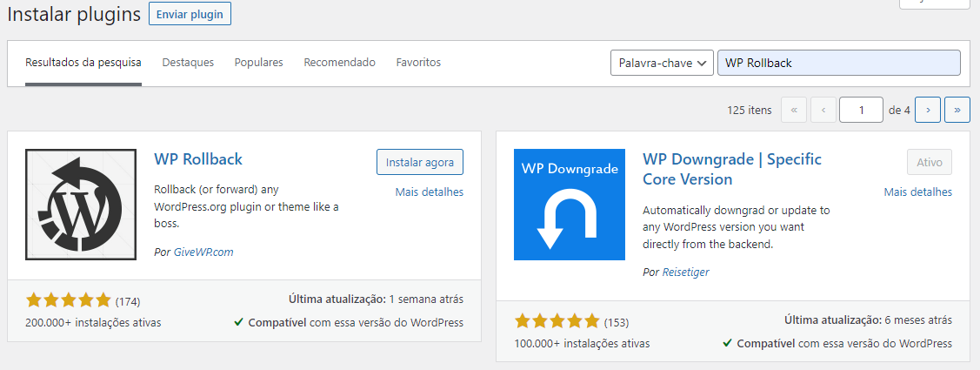This screenshot has width=980, height=370.
Task: Open the Favoritos tab
Action: click(418, 63)
